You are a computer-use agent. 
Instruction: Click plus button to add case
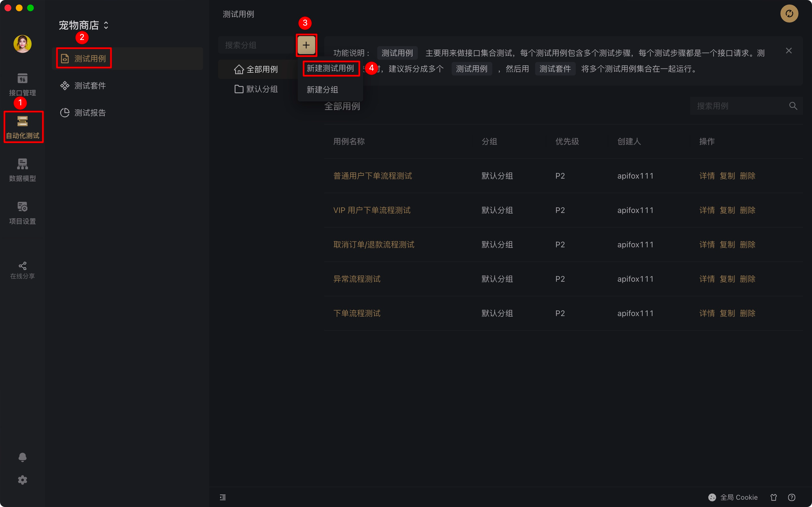pos(306,45)
